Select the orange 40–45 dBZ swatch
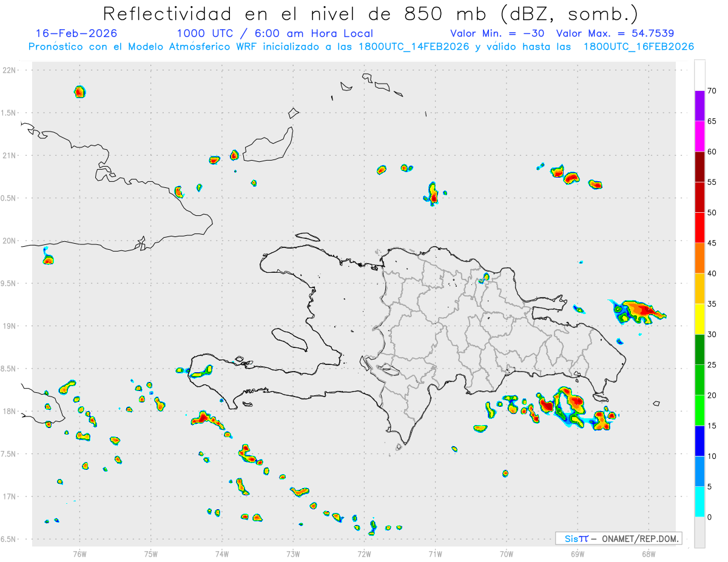The height and width of the screenshot is (562, 728). click(700, 258)
